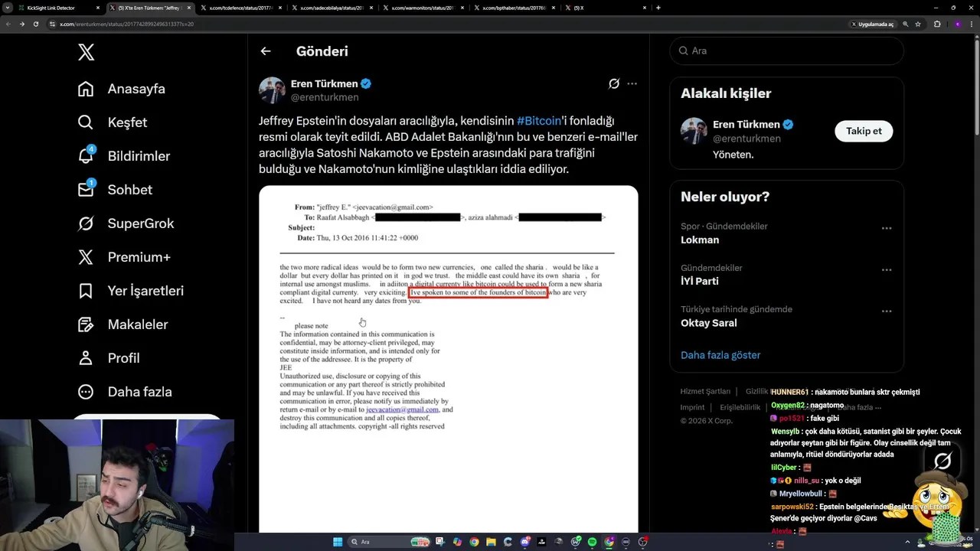This screenshot has height=551, width=980.
Task: Switch to x.com/sadecebilalya status tab
Action: [x=332, y=8]
